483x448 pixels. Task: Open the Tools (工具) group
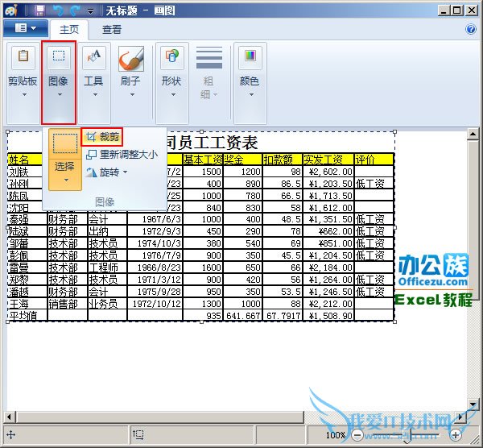94,81
